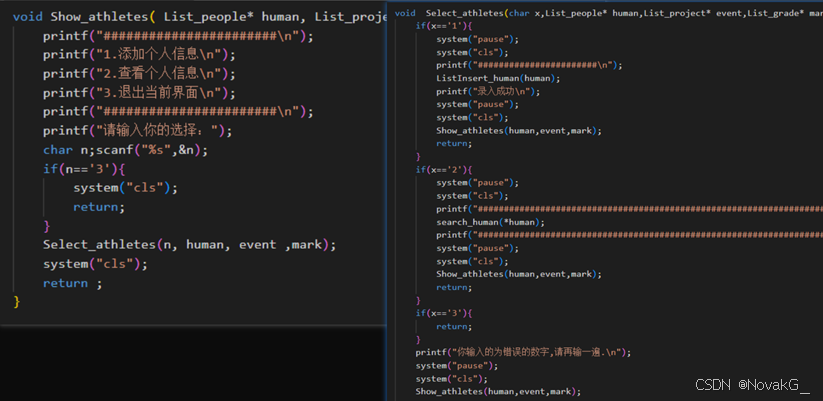This screenshot has height=401, width=823.
Task: Click the printf line '请输入你的选择：'
Action: [x=138, y=131]
